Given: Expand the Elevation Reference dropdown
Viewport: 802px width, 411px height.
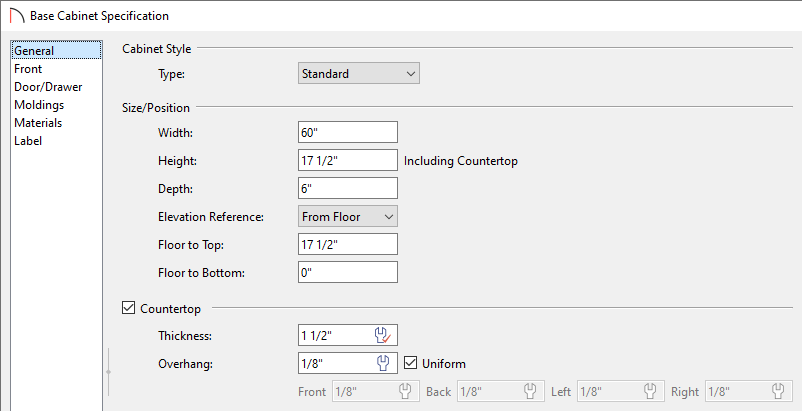Looking at the screenshot, I should 347,217.
